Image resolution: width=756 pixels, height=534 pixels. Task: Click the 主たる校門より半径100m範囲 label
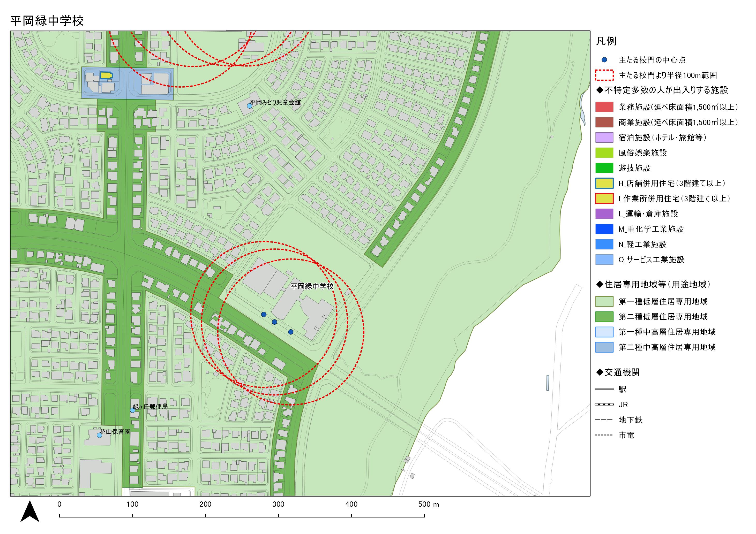tap(668, 75)
